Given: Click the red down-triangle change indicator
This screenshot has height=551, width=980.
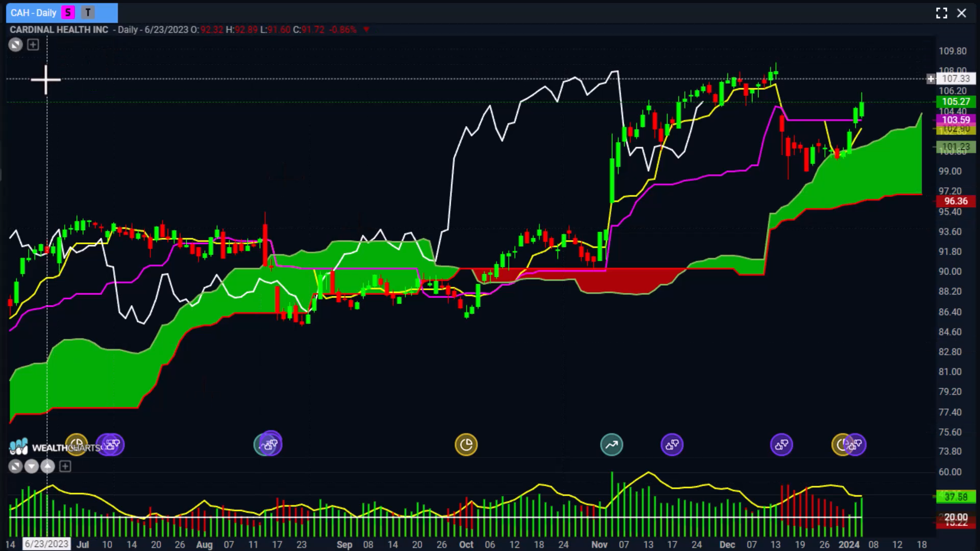Looking at the screenshot, I should click(366, 30).
